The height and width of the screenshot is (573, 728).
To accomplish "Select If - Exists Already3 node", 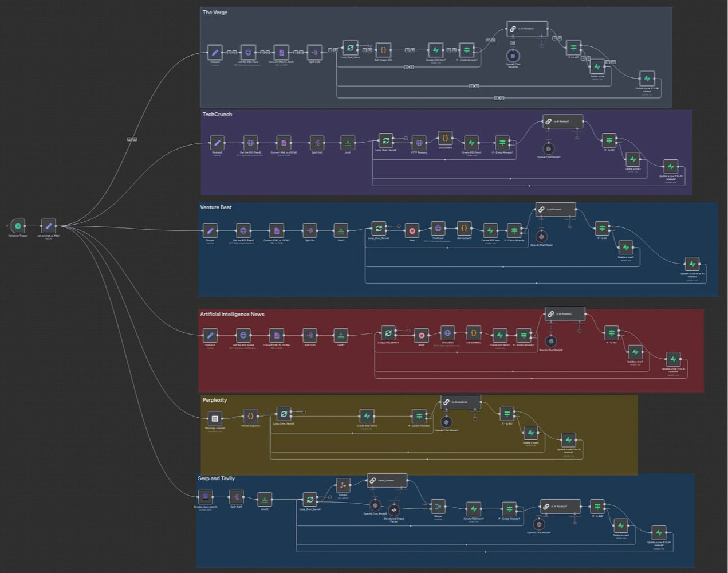I will coord(419,416).
